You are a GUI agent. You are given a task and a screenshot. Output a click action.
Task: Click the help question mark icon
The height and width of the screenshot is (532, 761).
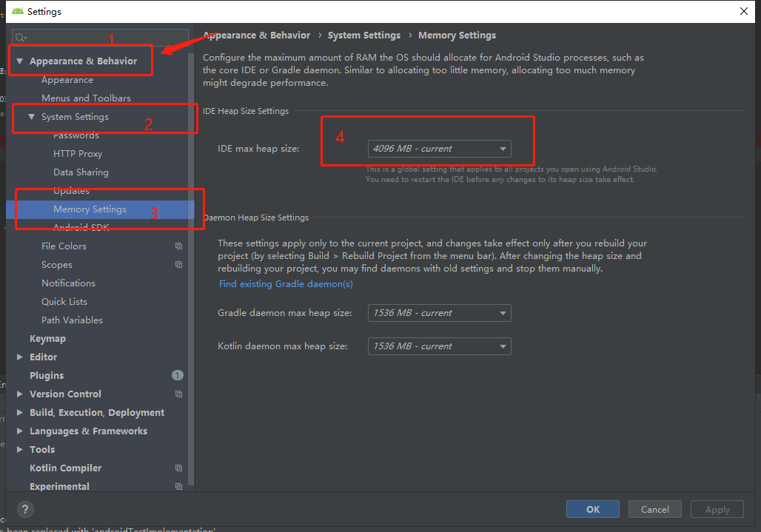(25, 509)
